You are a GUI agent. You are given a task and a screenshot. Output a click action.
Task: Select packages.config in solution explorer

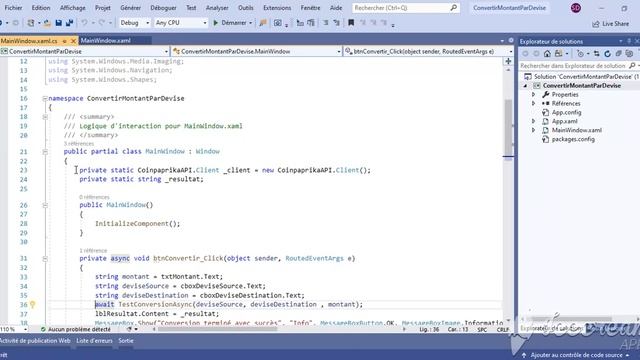pyautogui.click(x=573, y=139)
